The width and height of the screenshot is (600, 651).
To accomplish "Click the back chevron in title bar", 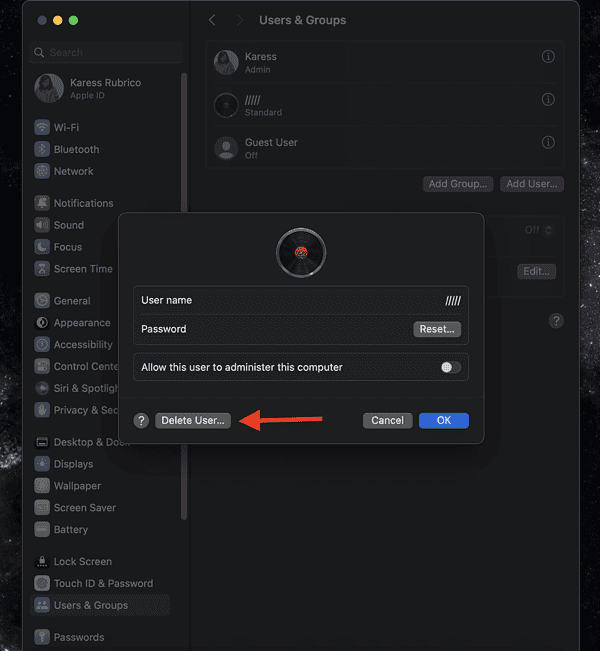I will click(x=212, y=20).
